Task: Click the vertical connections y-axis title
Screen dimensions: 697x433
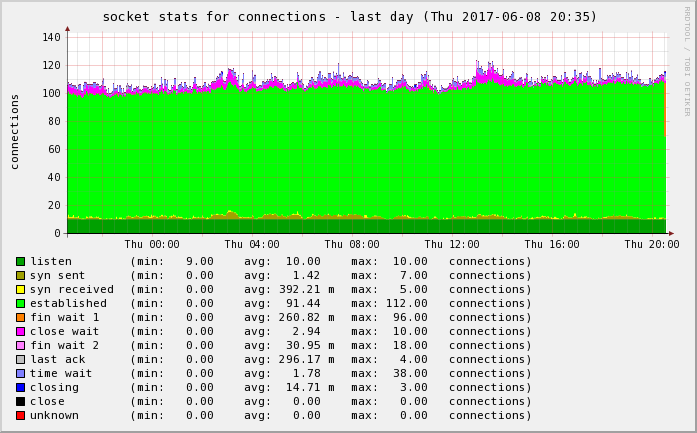Action: tap(15, 131)
